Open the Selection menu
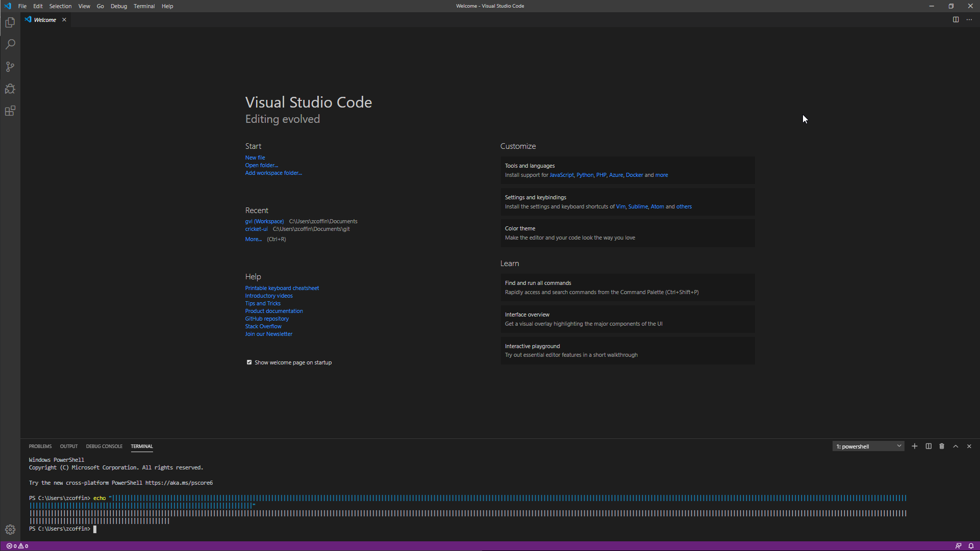The width and height of the screenshot is (980, 551). [x=60, y=6]
